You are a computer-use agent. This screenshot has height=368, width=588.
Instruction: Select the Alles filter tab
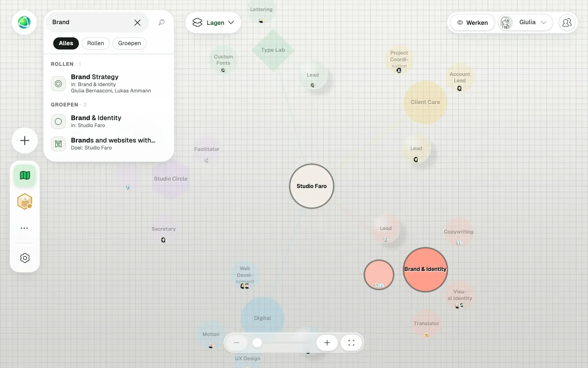(66, 43)
